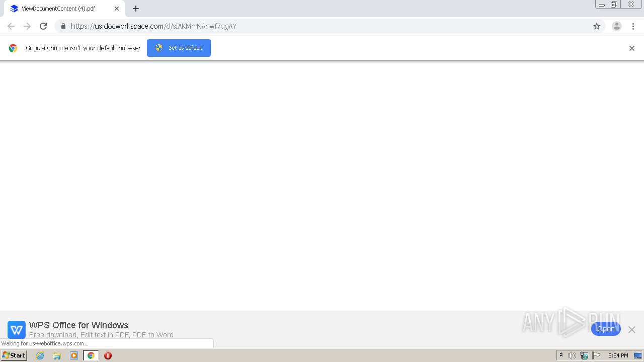The image size is (644, 362).
Task: Click Free download, Edit text in PDF description
Action: (101, 335)
